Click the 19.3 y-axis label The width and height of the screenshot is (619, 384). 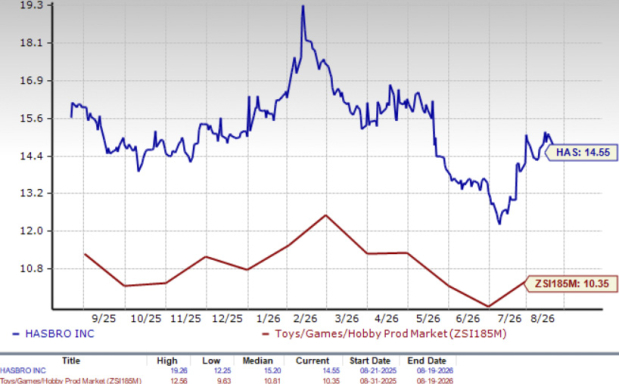(32, 6)
